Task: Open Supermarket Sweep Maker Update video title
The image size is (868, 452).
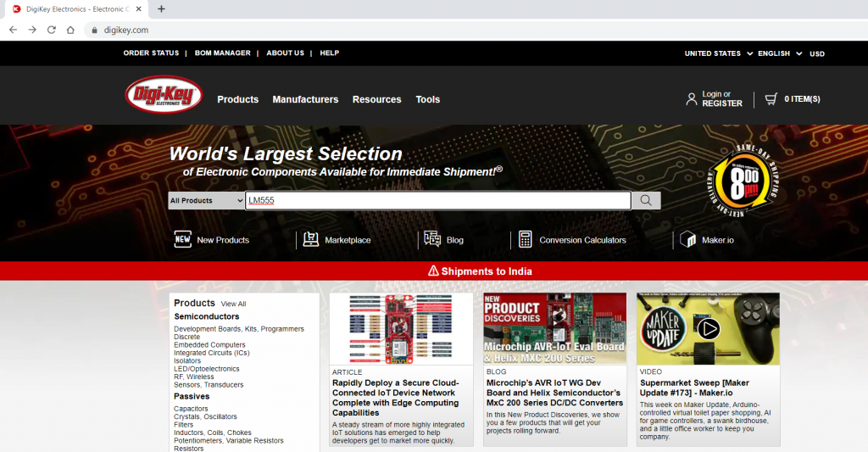Action: pos(695,388)
